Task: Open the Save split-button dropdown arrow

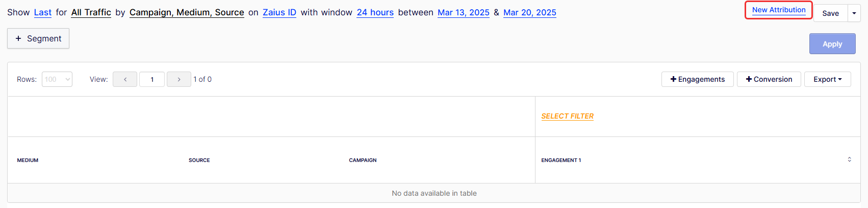Action: tap(854, 13)
